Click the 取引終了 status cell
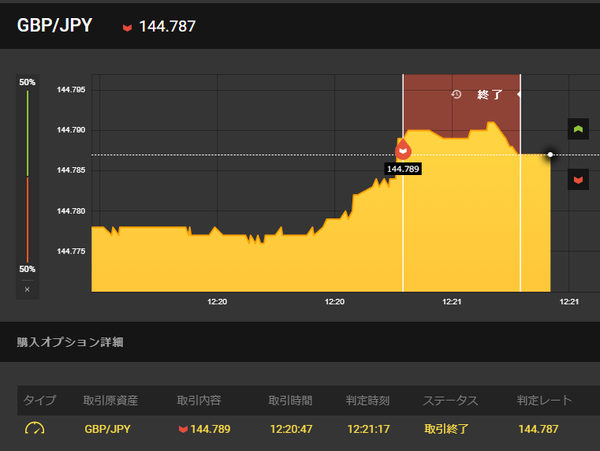This screenshot has width=600, height=451. point(446,429)
